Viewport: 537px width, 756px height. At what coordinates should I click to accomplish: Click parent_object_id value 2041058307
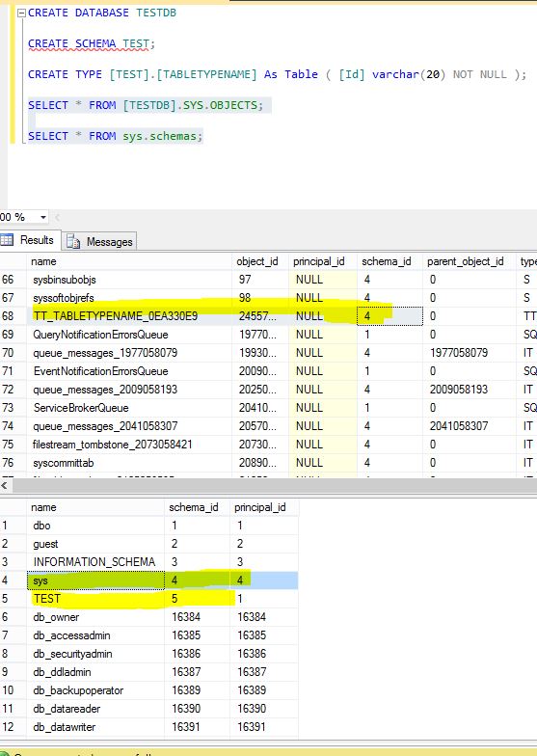tap(469, 426)
